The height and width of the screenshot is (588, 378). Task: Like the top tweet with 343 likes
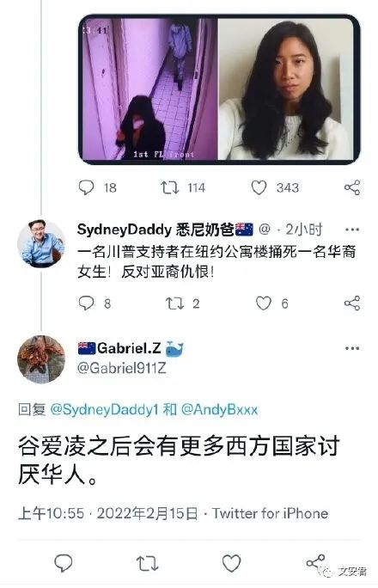pos(259,187)
